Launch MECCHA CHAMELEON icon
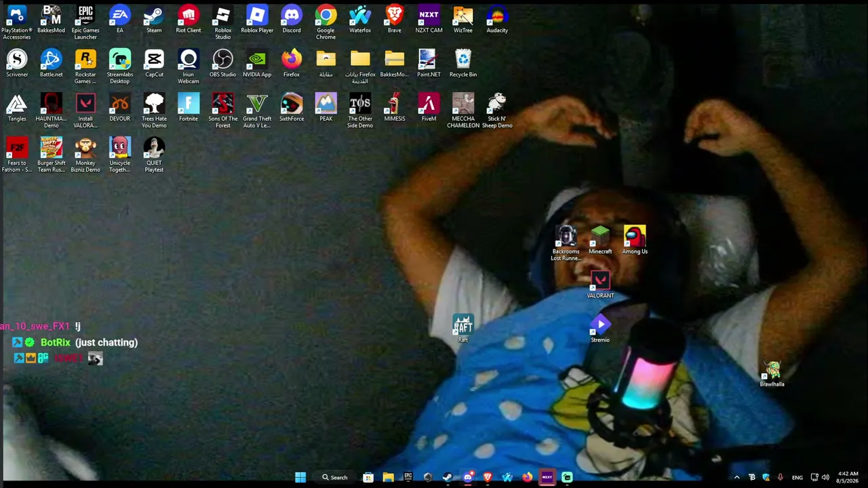The height and width of the screenshot is (488, 868). (463, 110)
